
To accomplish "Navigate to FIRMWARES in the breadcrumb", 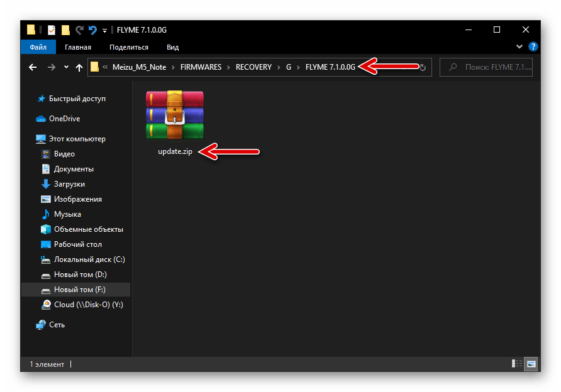I will tap(201, 67).
